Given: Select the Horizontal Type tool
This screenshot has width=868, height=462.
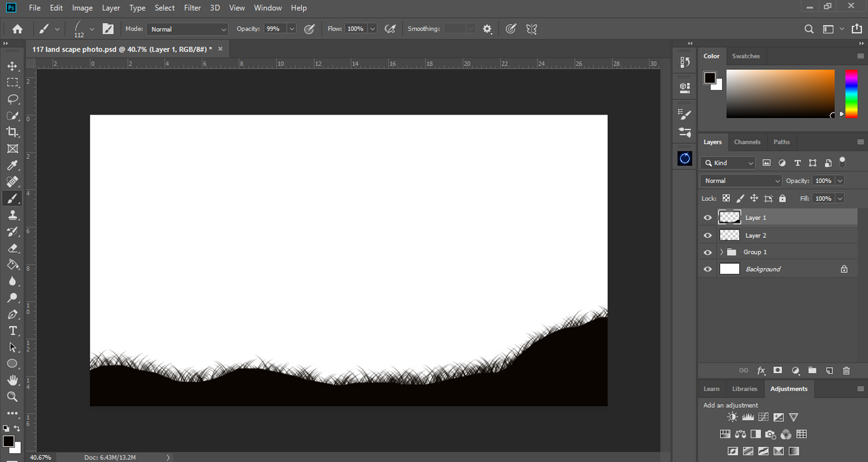Looking at the screenshot, I should pyautogui.click(x=12, y=330).
